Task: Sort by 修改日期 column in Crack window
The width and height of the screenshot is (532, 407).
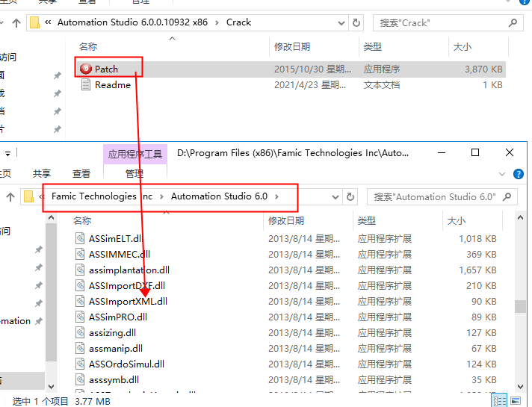Action: (x=292, y=46)
